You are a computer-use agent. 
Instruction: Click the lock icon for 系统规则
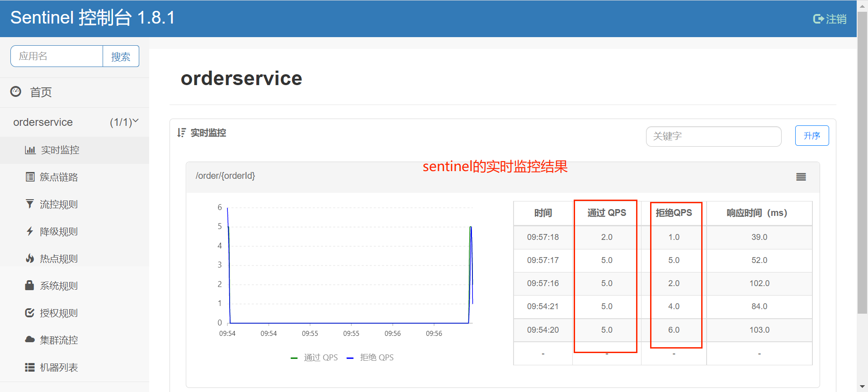[30, 285]
